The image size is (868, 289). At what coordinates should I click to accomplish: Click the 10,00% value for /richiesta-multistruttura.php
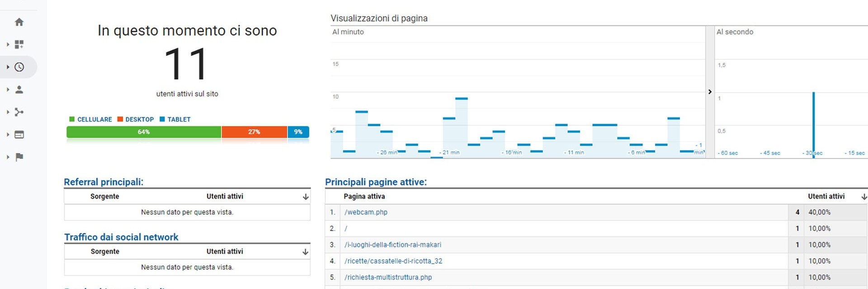tap(819, 277)
